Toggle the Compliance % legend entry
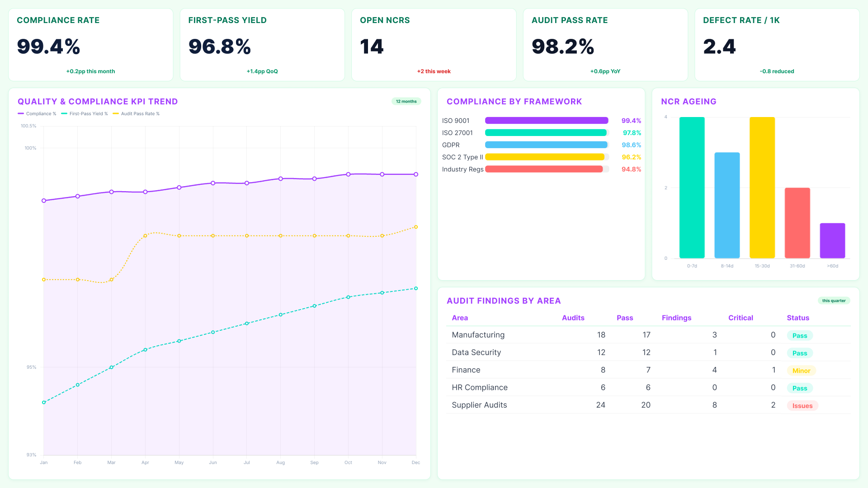The height and width of the screenshot is (488, 868). click(x=37, y=114)
